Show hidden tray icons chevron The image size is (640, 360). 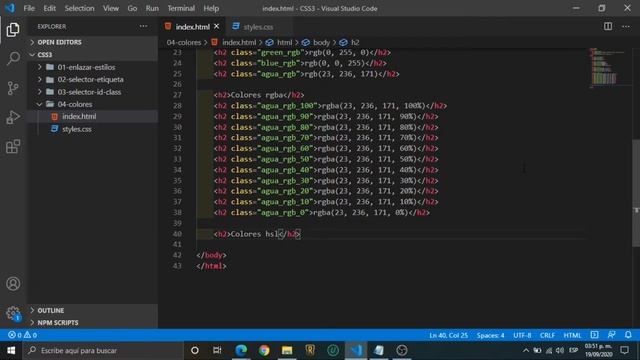(526, 350)
